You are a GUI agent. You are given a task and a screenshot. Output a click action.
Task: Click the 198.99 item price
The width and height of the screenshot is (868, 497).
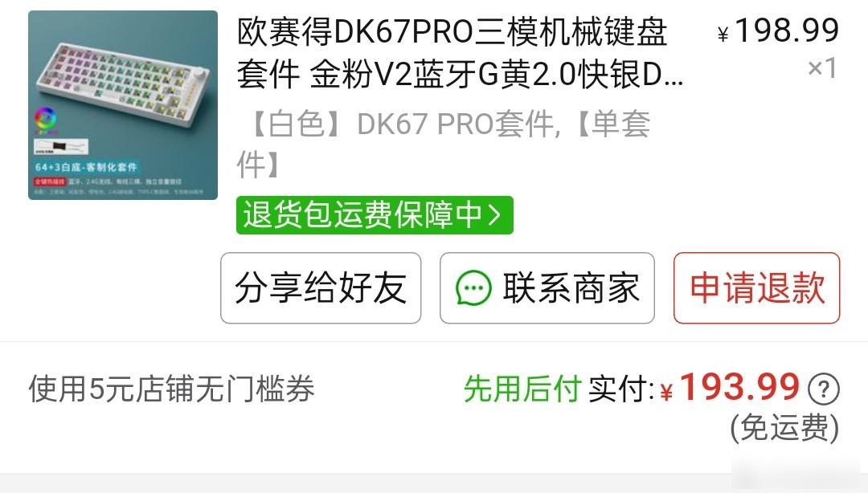click(787, 31)
